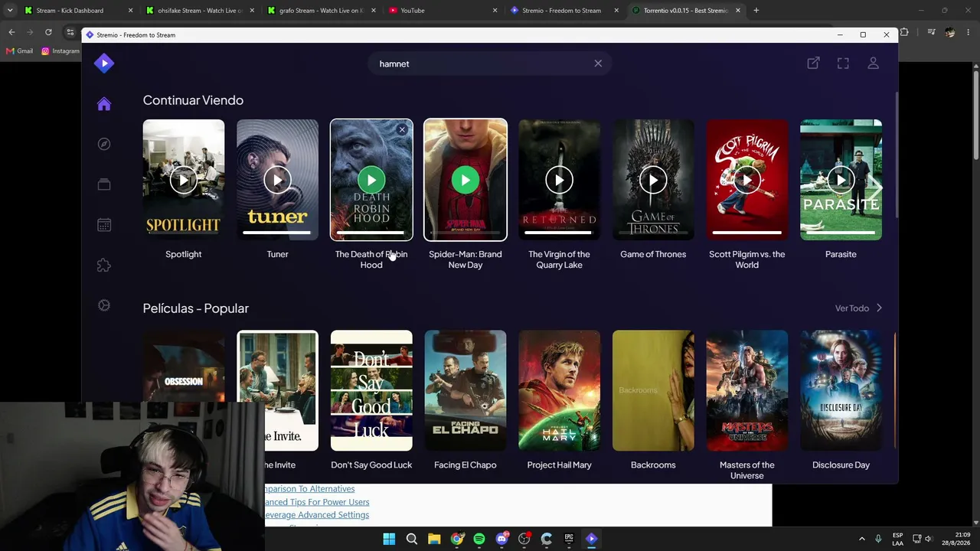Dismiss The Death of Robin Hood card
Viewport: 980px width, 551px height.
tap(402, 129)
